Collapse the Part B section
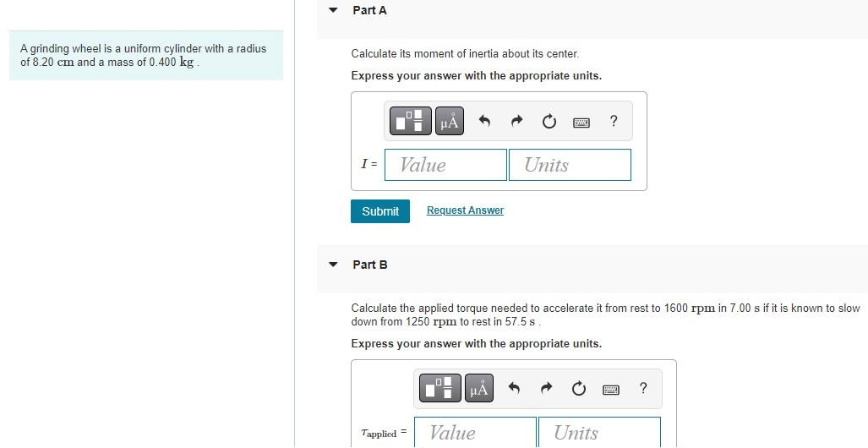Screen dimensions: 868x448 click(333, 265)
